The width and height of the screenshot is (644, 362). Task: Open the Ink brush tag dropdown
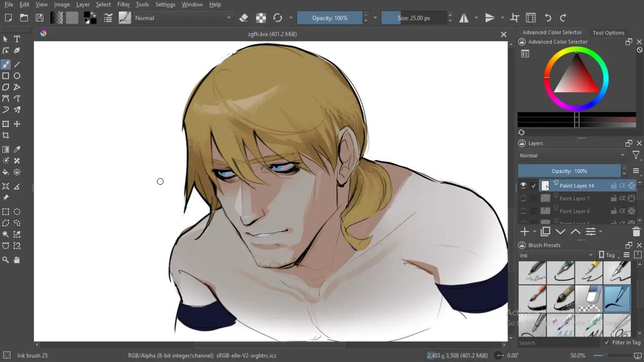click(556, 255)
